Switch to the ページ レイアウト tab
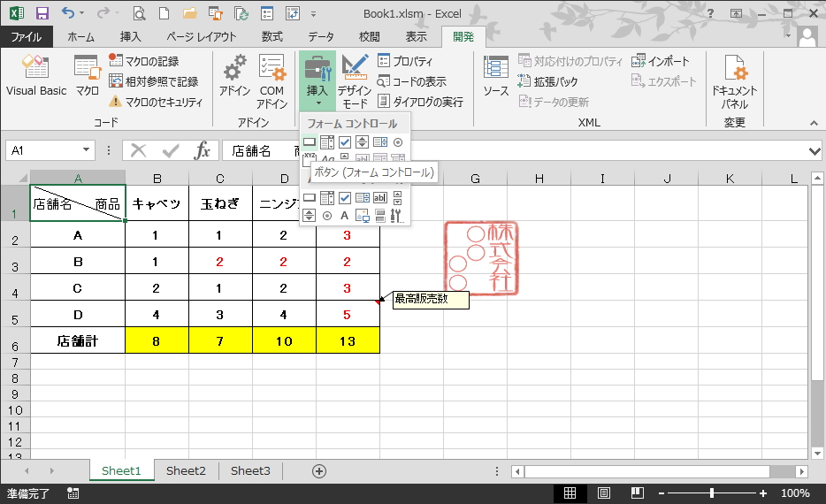The image size is (826, 504). (x=202, y=36)
